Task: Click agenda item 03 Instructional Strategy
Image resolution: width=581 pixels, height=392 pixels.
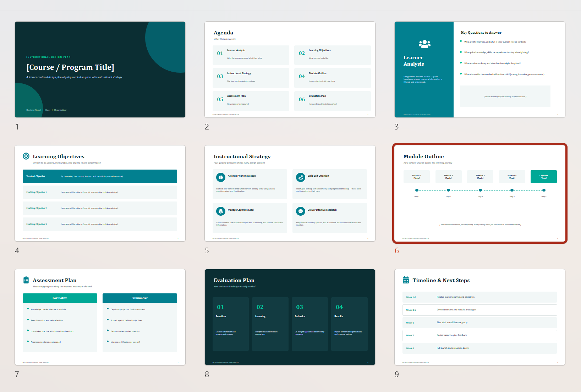Action: coord(251,78)
